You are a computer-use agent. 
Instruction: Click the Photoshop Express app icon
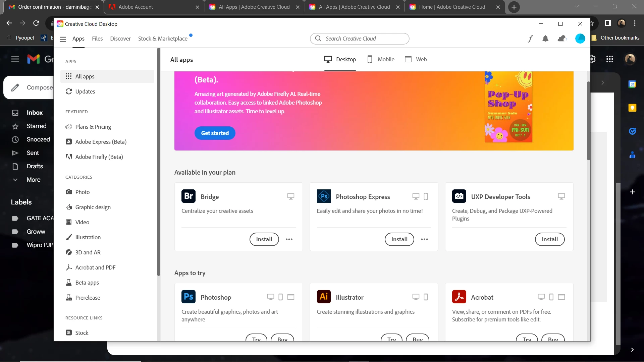[324, 196]
